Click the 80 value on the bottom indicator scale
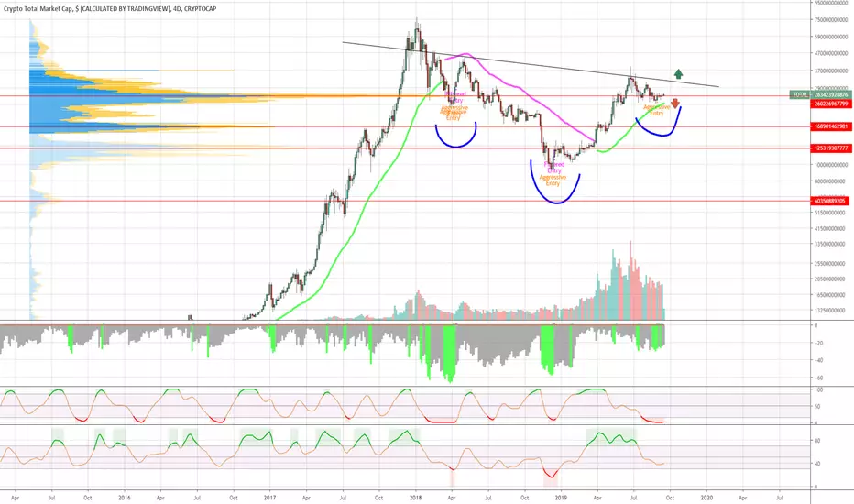Viewport: 854px width, 504px height. click(x=817, y=441)
